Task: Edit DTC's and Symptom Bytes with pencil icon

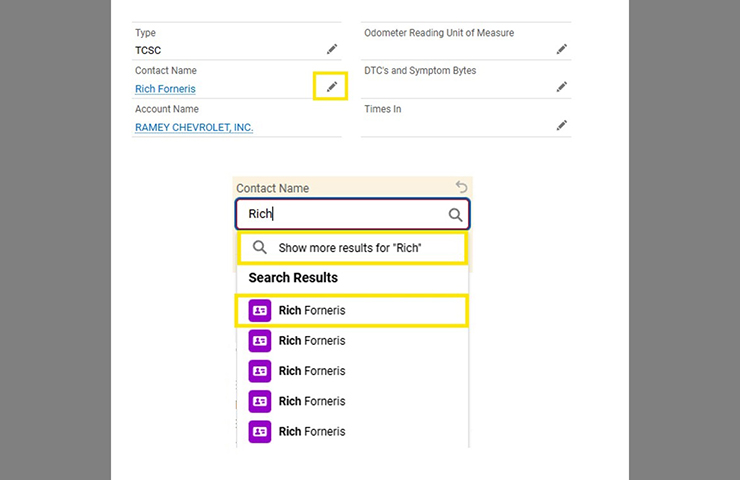Action: pyautogui.click(x=562, y=87)
